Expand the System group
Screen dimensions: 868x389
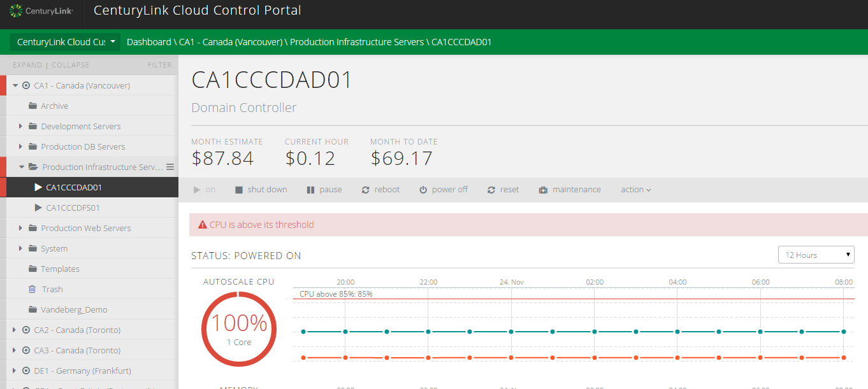click(x=21, y=248)
